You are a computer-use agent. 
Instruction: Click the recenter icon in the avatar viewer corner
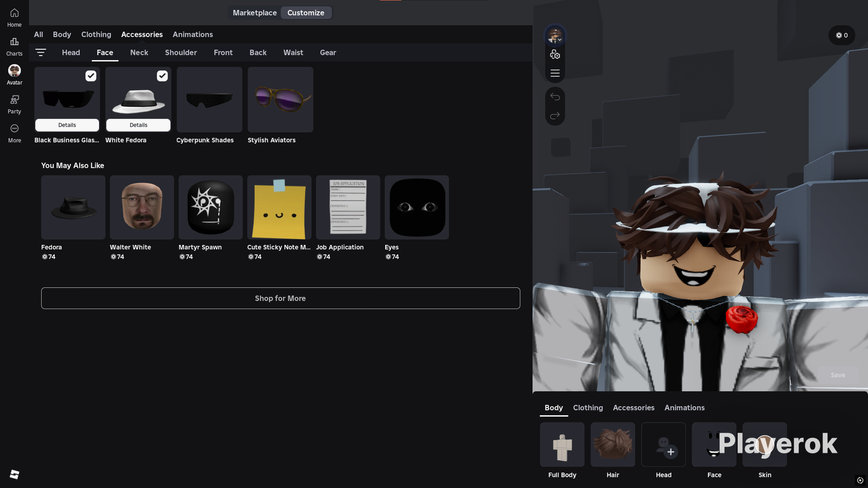[x=860, y=480]
